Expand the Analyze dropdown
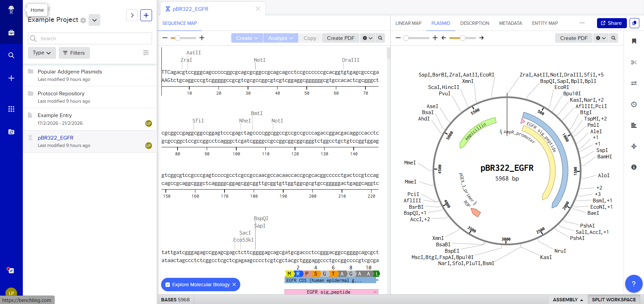 (x=281, y=38)
